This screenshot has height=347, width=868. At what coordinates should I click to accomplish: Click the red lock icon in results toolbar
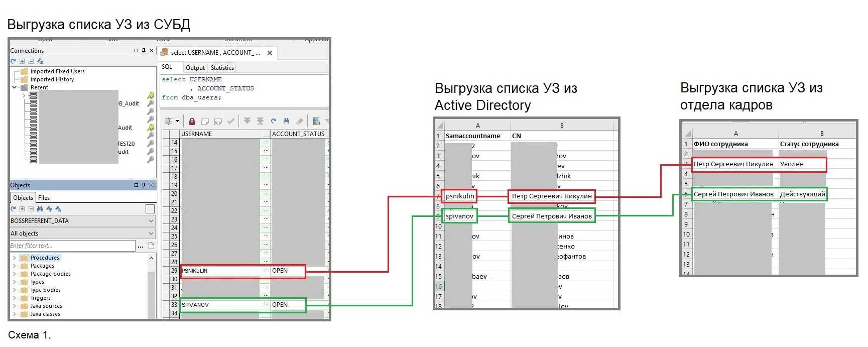click(192, 121)
